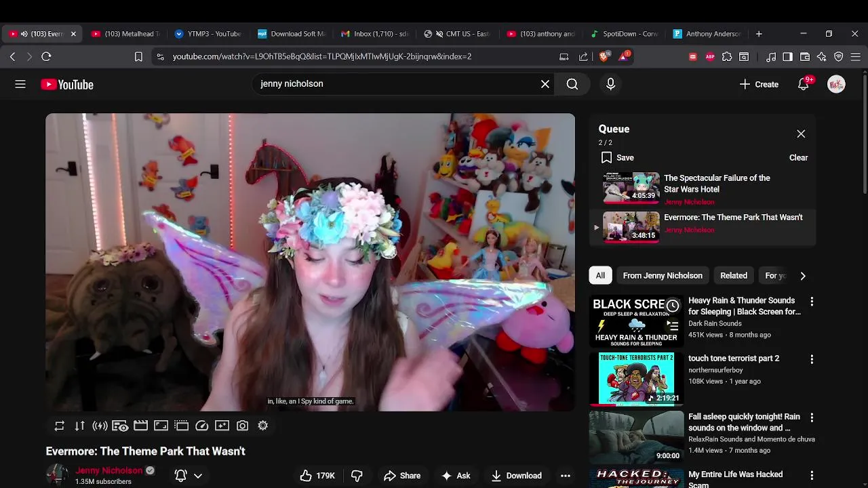Screen dimensions: 868x488
Task: Click the Create button
Action: 759,84
